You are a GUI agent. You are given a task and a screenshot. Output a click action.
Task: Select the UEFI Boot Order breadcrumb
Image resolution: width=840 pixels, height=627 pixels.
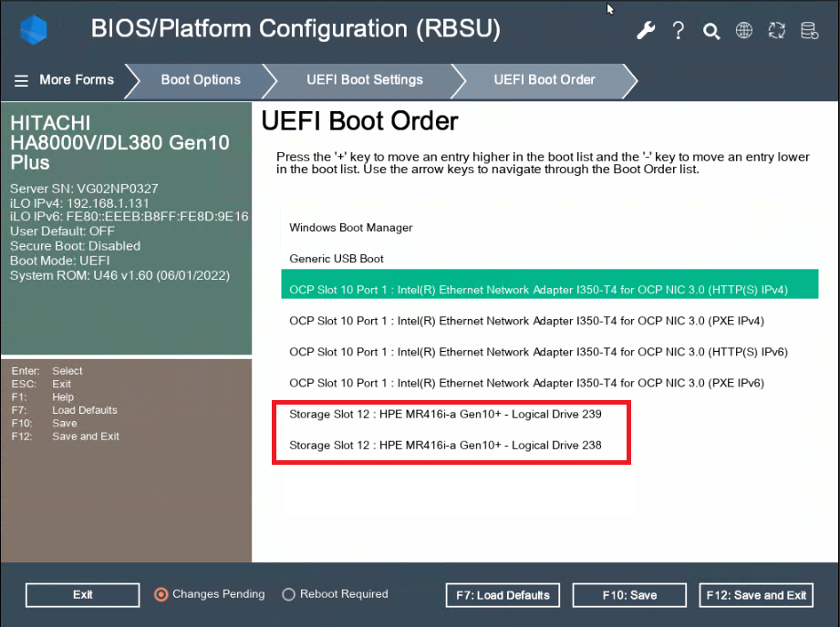(x=544, y=80)
